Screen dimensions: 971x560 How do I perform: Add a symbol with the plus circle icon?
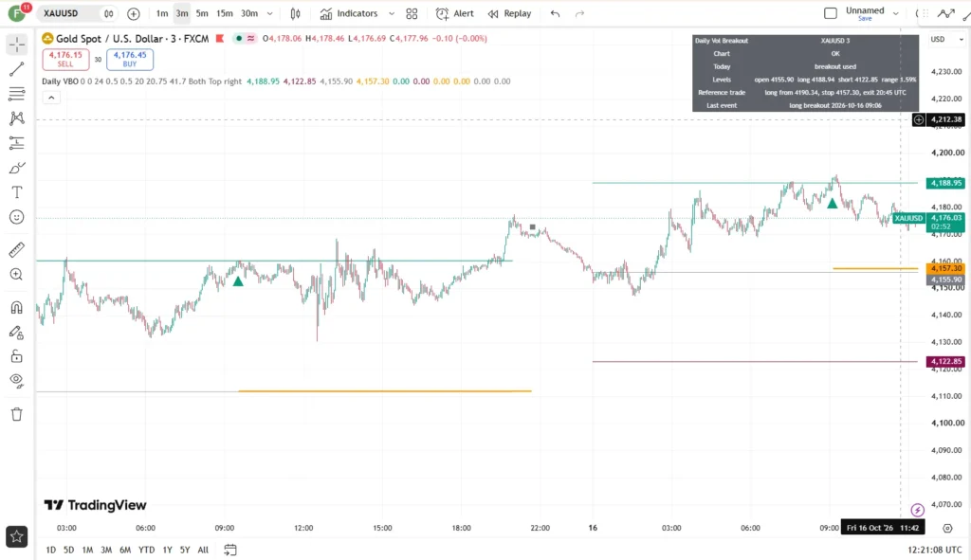point(133,13)
